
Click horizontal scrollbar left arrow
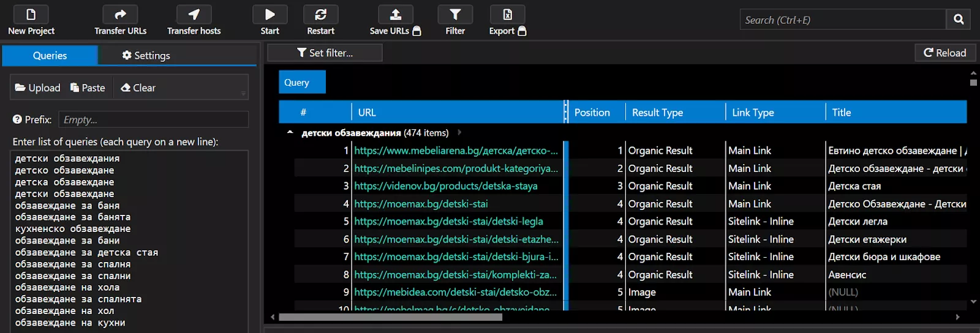tap(273, 317)
